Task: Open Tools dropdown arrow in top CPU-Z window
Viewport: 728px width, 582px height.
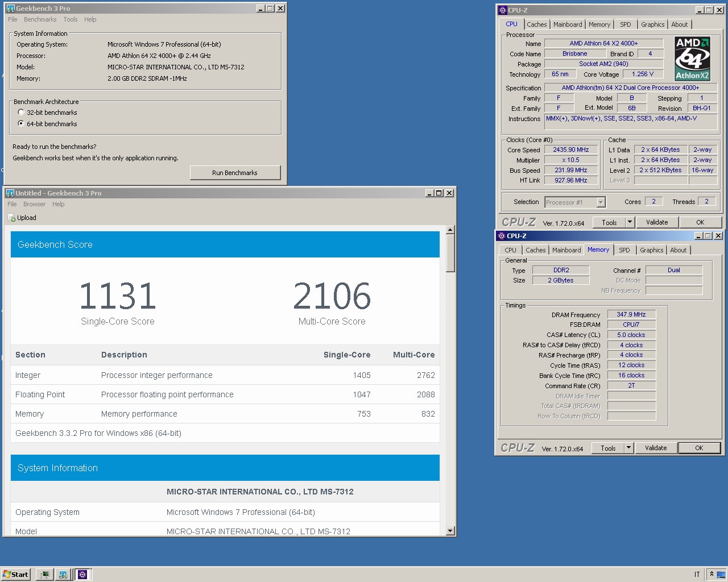Action: (630, 222)
